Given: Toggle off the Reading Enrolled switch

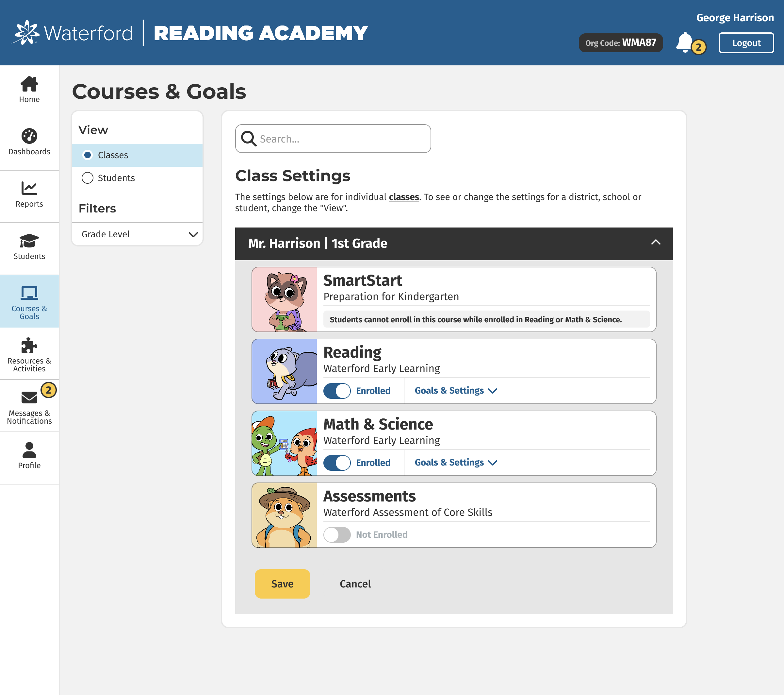Looking at the screenshot, I should (337, 391).
